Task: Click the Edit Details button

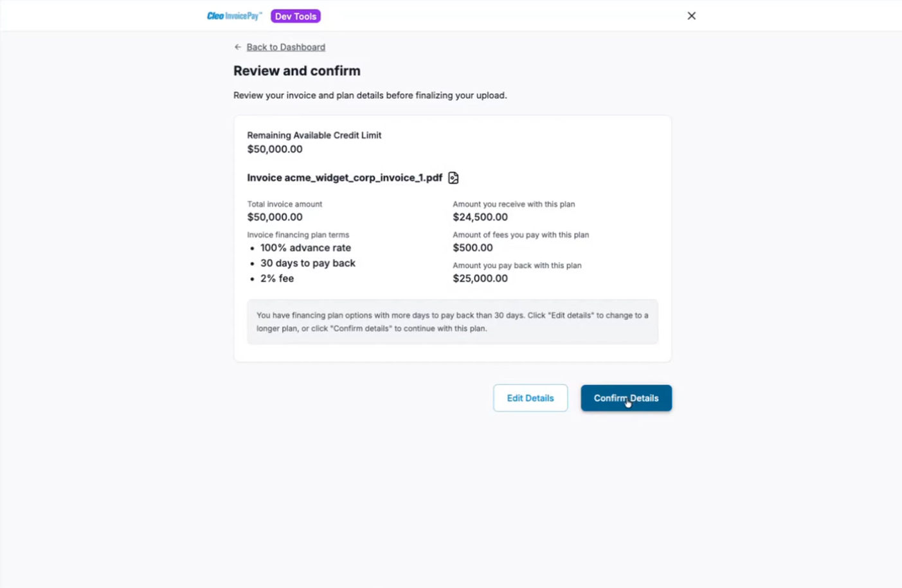Action: (530, 398)
